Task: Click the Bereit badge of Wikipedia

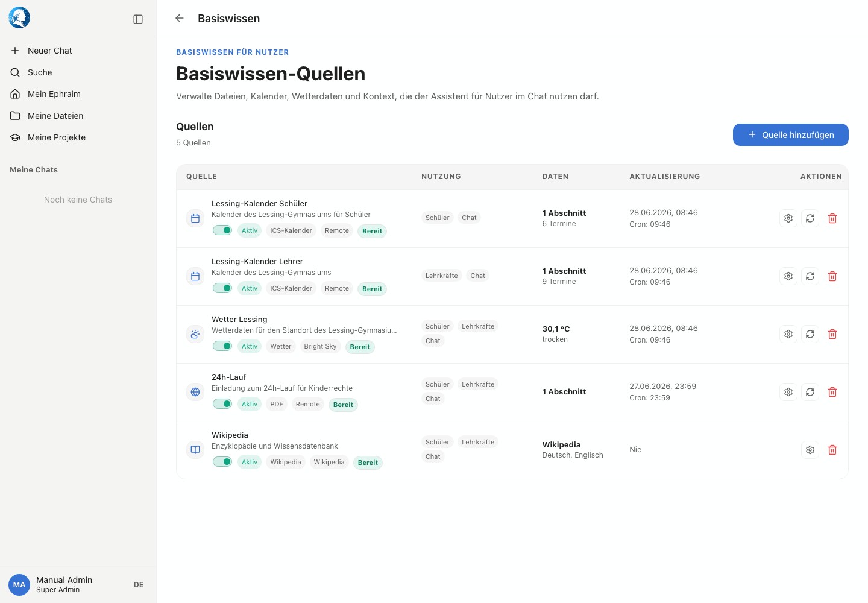Action: (368, 463)
